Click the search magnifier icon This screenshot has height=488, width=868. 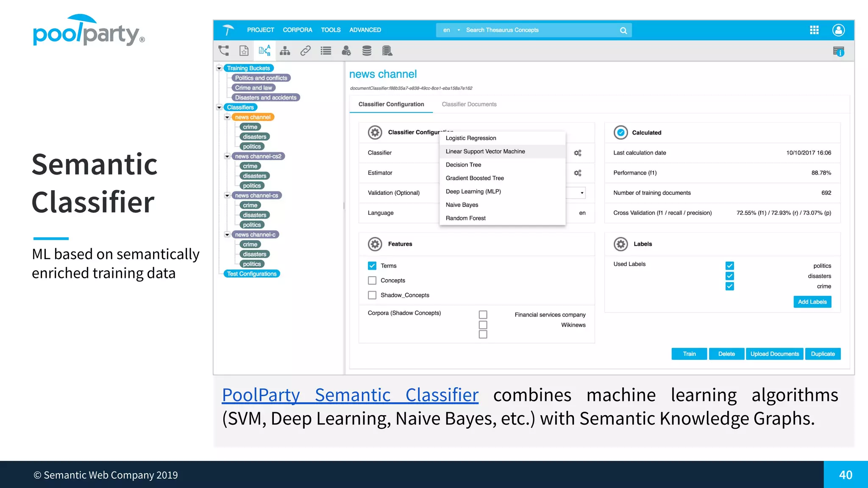[623, 30]
